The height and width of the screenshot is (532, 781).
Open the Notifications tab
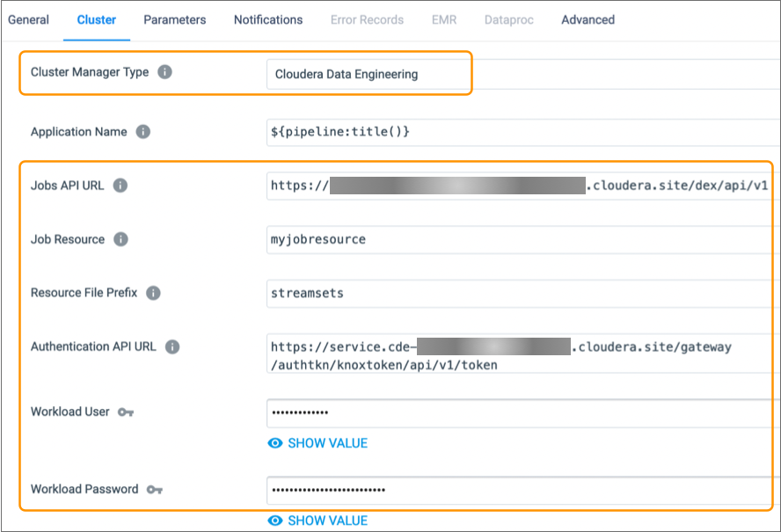pyautogui.click(x=268, y=20)
